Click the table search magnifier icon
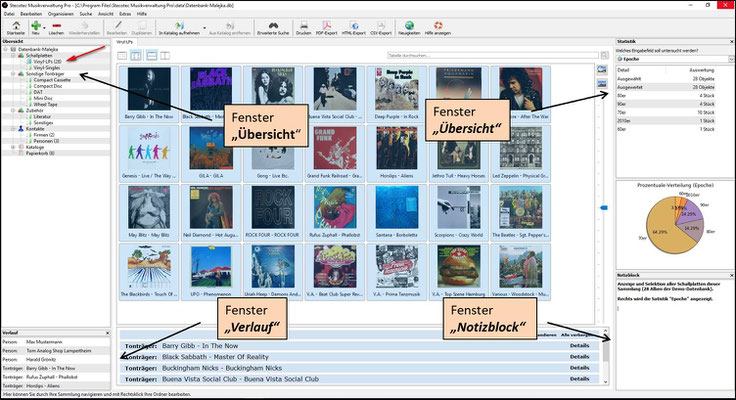 605,55
